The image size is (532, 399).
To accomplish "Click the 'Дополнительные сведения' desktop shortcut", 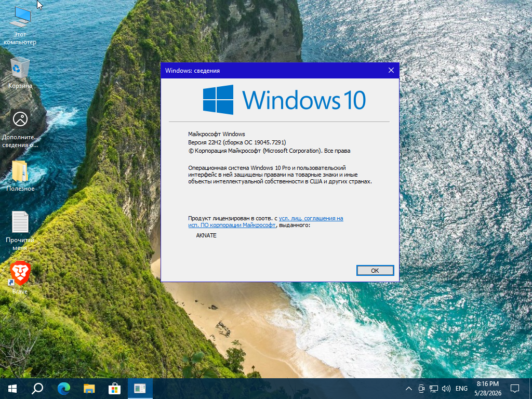I will pos(20,129).
